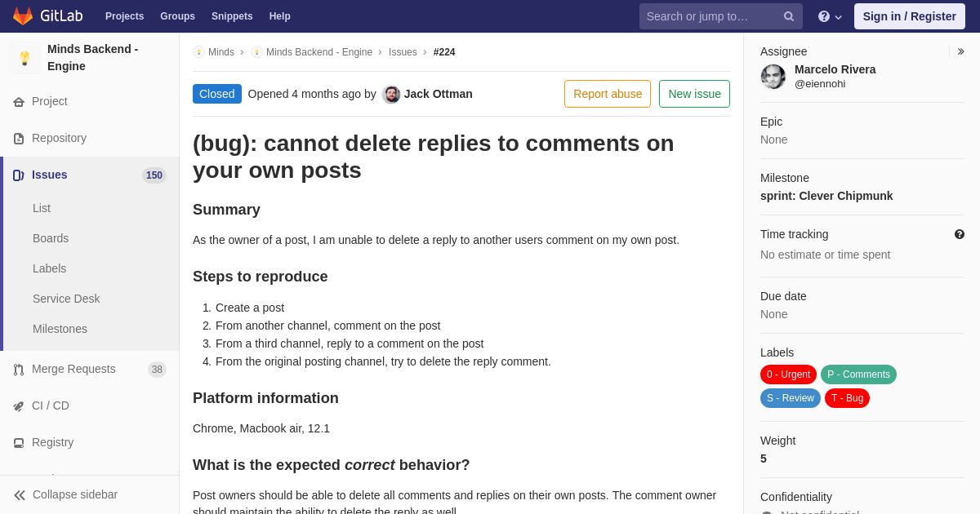Click Time tracking help question icon

point(960,234)
